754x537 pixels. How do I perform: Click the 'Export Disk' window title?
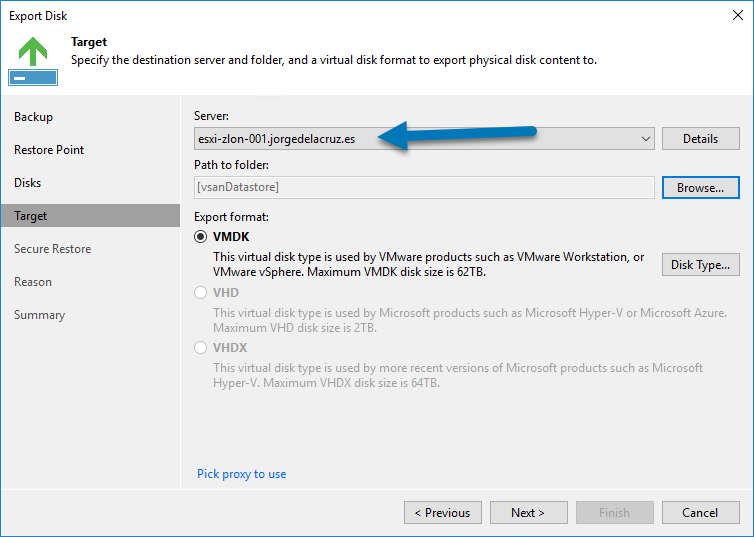point(38,16)
